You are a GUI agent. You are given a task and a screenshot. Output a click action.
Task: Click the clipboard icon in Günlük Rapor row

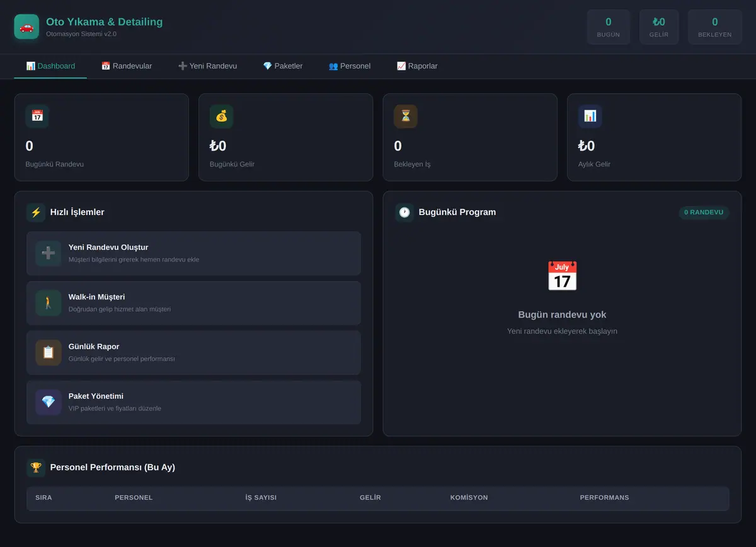(x=49, y=352)
